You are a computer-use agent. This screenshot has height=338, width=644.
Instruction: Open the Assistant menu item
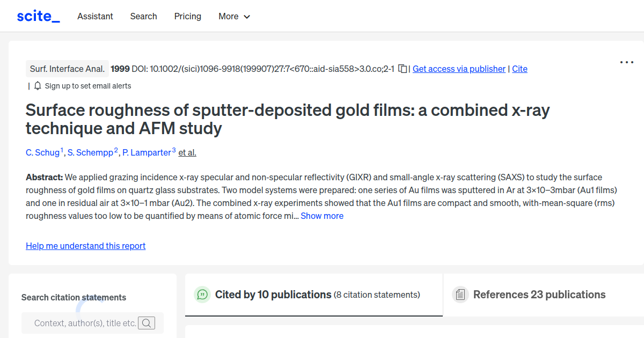pyautogui.click(x=95, y=16)
